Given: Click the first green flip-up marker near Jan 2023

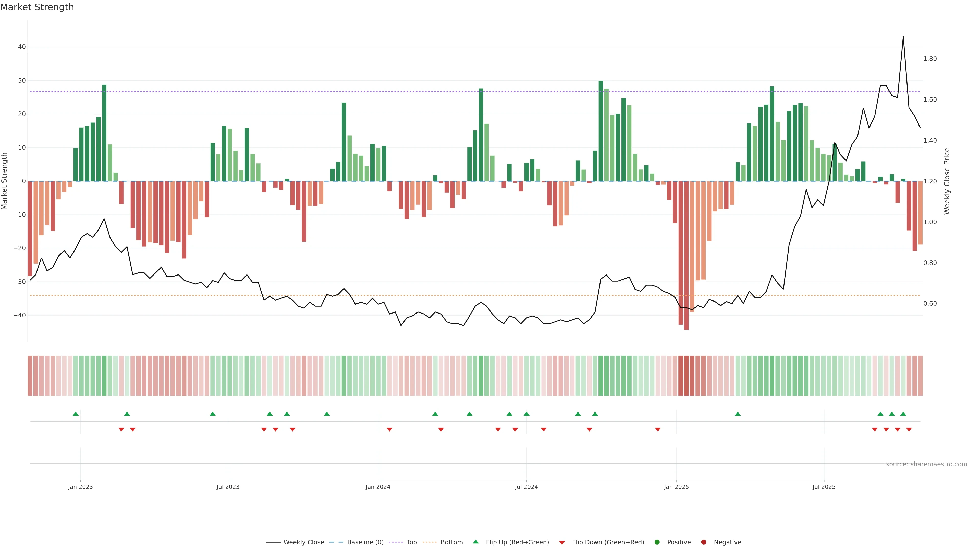Looking at the screenshot, I should 76,414.
